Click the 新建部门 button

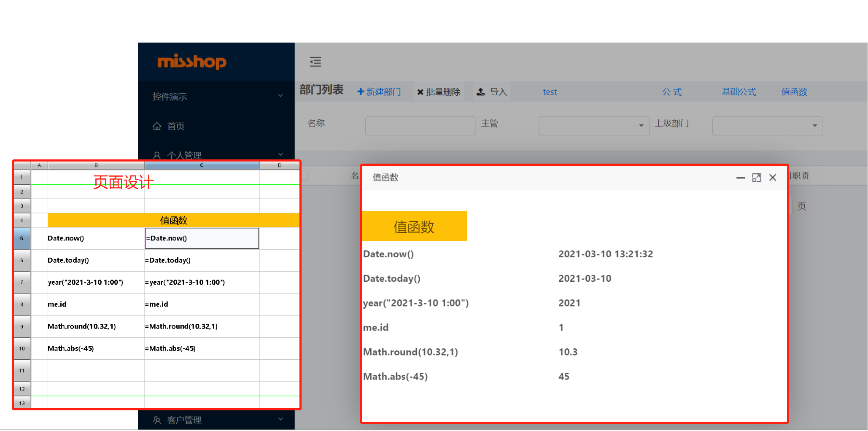pyautogui.click(x=379, y=92)
